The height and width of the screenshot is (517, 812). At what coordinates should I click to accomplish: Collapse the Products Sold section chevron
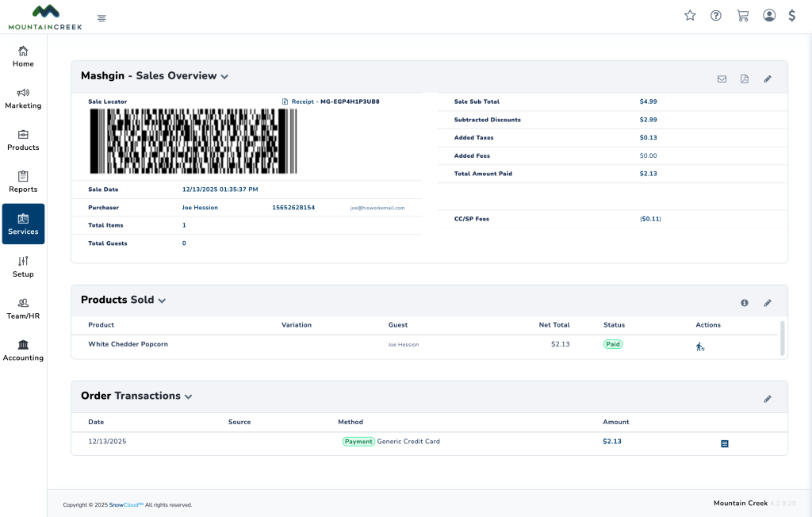point(162,301)
